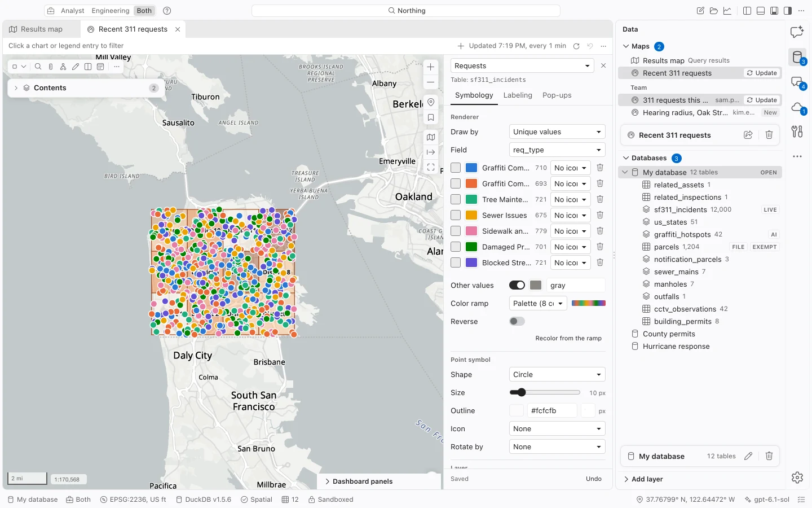
Task: Zoom in on the map
Action: click(431, 67)
